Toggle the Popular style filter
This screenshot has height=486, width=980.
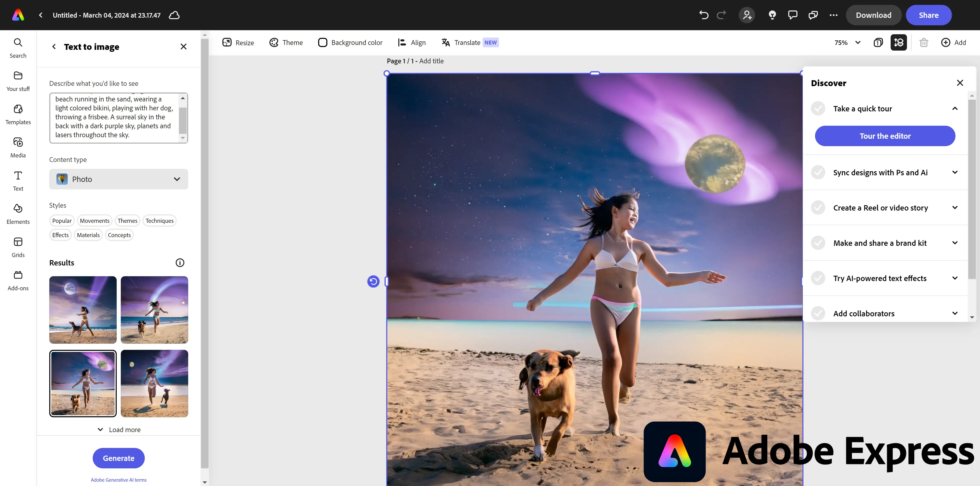pos(62,220)
